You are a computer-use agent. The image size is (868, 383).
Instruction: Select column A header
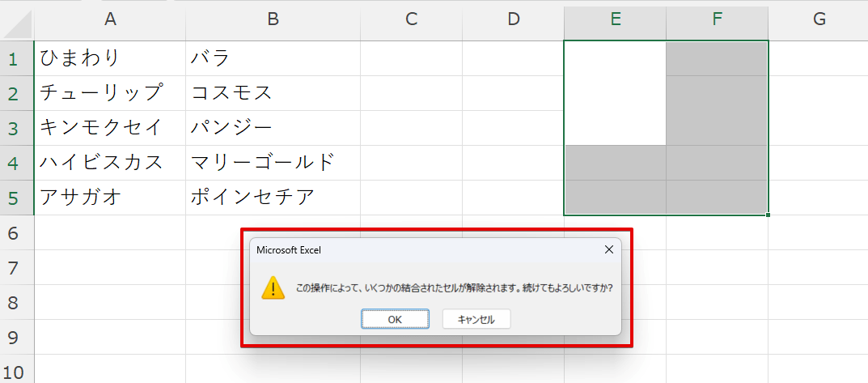[x=110, y=19]
